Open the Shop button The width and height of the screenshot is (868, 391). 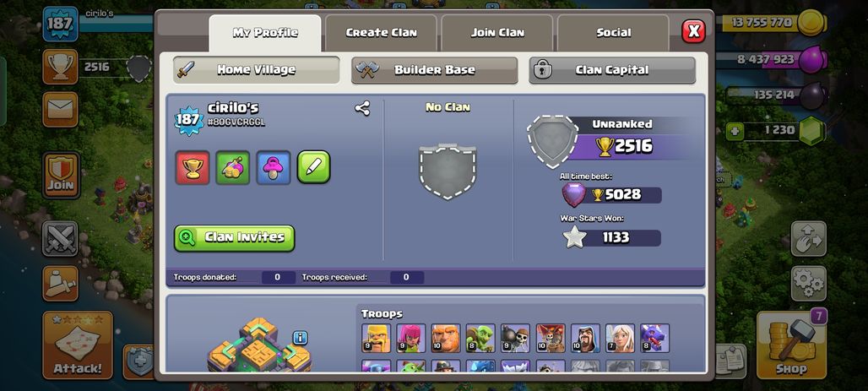click(792, 345)
